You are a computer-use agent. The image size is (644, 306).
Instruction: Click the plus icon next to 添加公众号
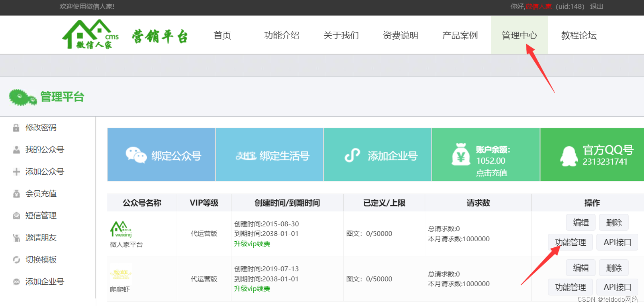(x=16, y=172)
